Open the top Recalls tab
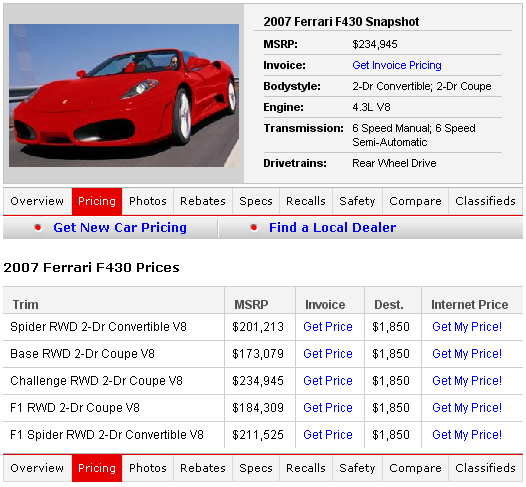 [x=306, y=201]
